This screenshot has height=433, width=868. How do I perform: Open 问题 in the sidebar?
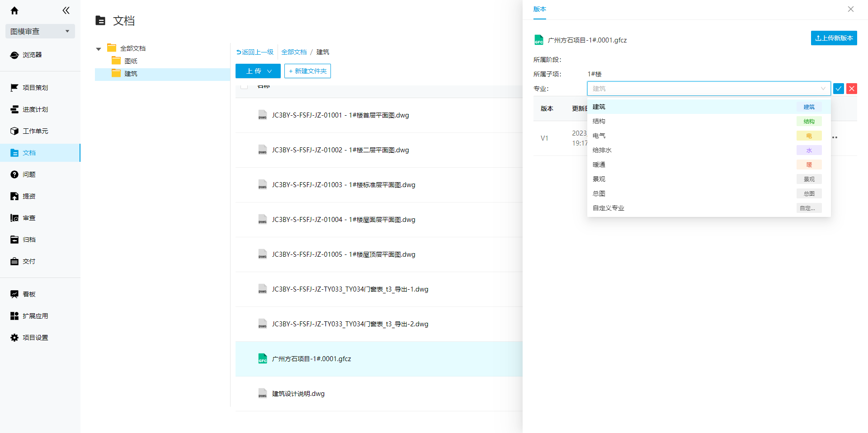(x=40, y=174)
